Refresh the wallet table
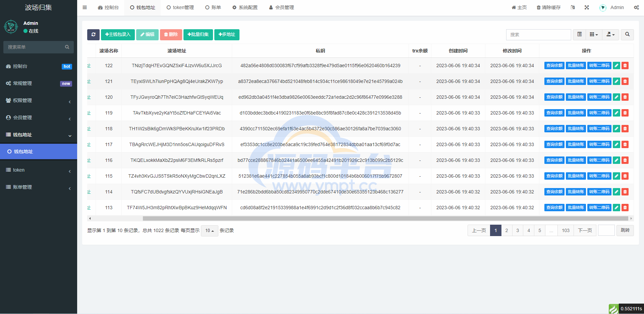Image resolution: width=644 pixels, height=314 pixels. [93, 35]
